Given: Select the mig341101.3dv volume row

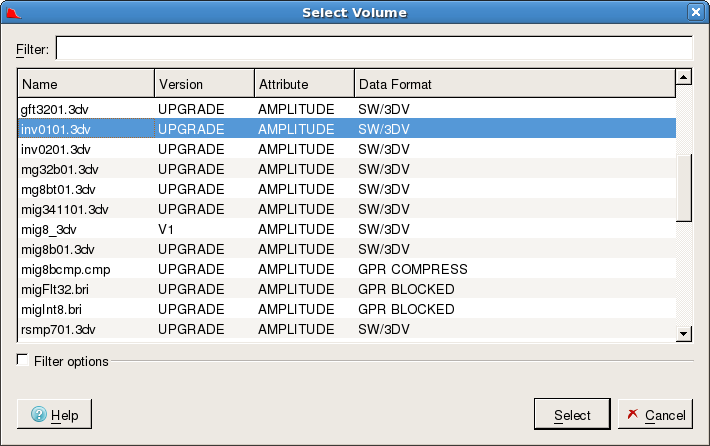Looking at the screenshot, I should (x=347, y=209).
